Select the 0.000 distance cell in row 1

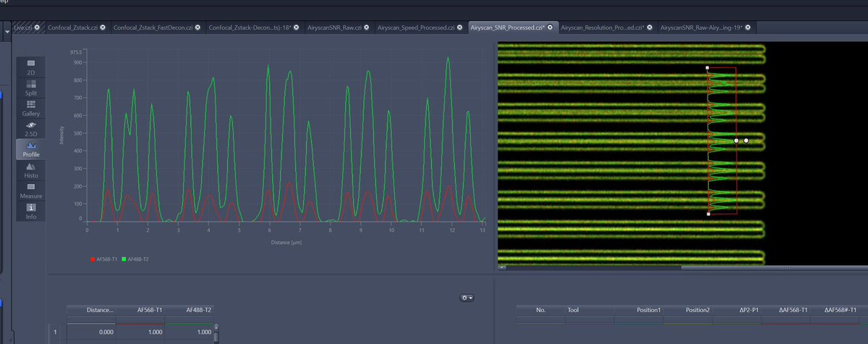tap(90, 332)
